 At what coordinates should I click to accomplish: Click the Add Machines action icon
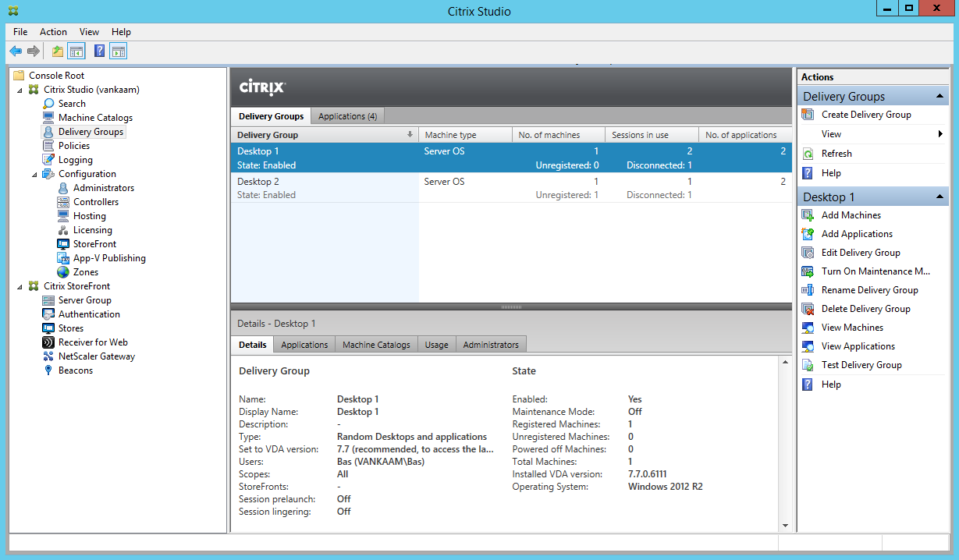click(808, 215)
